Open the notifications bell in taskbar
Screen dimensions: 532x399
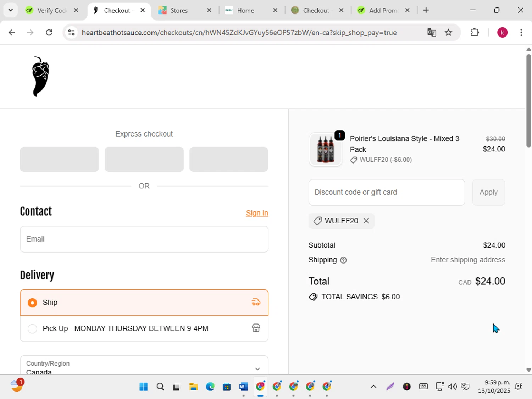pyautogui.click(x=519, y=387)
